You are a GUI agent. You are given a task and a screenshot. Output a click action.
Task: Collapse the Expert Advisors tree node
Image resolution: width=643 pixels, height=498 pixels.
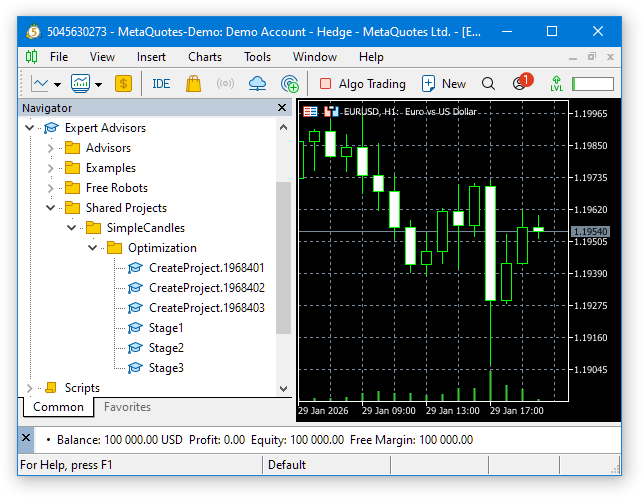(29, 128)
